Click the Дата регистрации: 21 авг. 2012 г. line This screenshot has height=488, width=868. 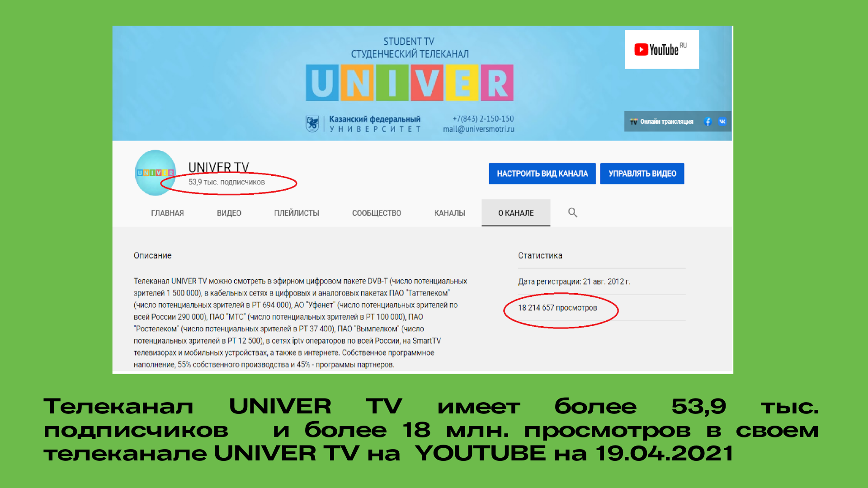pyautogui.click(x=574, y=282)
